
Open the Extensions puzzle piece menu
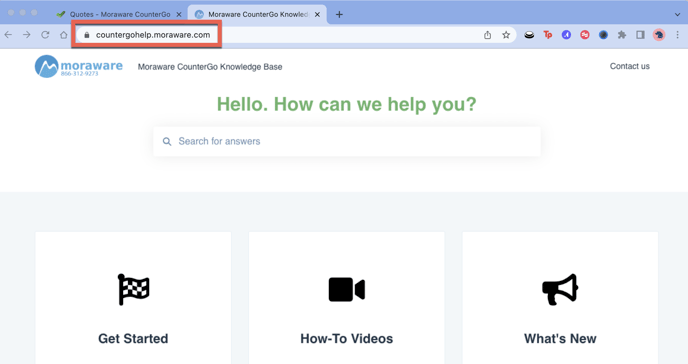(622, 35)
